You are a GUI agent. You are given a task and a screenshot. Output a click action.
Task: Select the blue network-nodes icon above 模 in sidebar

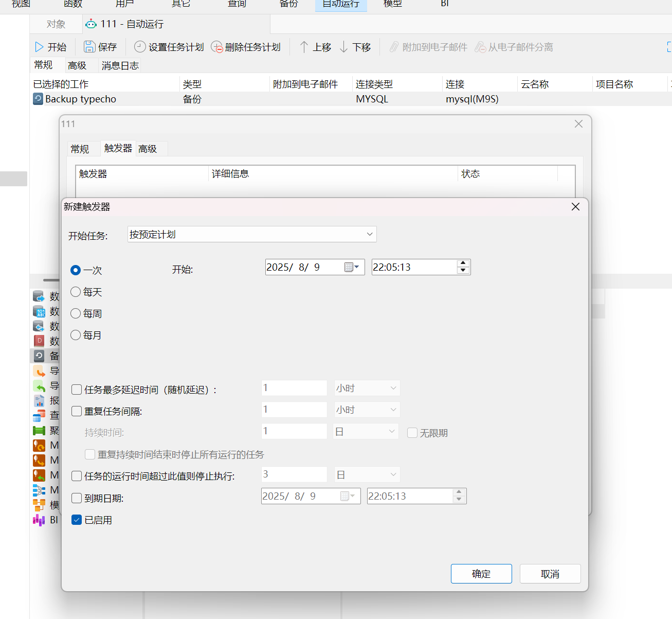click(39, 490)
